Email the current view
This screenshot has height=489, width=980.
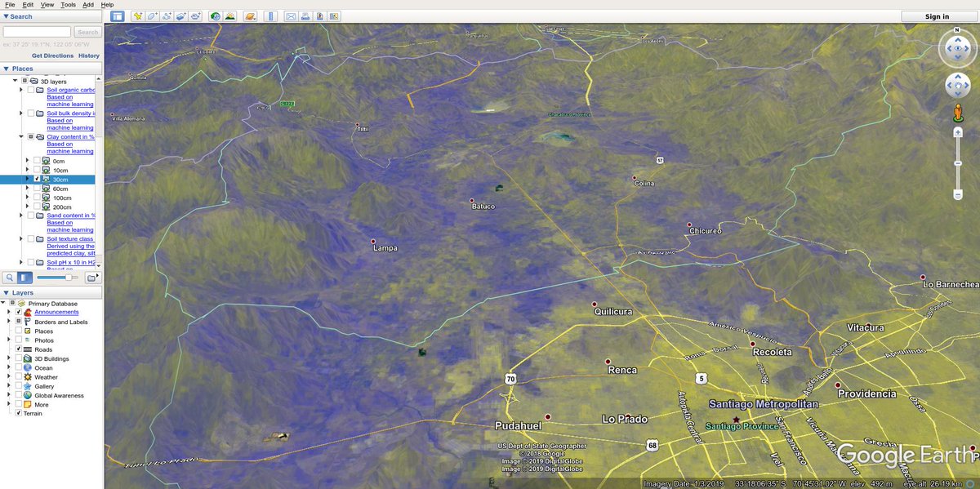point(292,16)
